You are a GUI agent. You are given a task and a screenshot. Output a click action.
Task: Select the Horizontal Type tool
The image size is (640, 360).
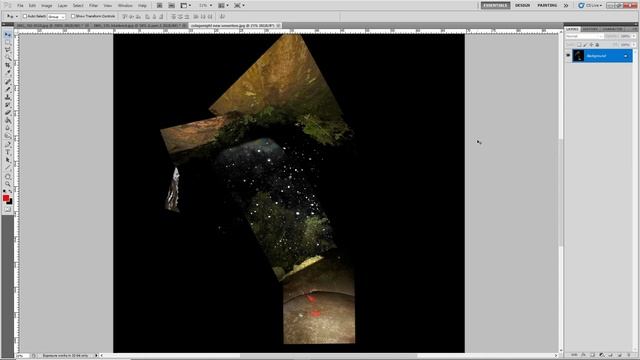point(8,152)
